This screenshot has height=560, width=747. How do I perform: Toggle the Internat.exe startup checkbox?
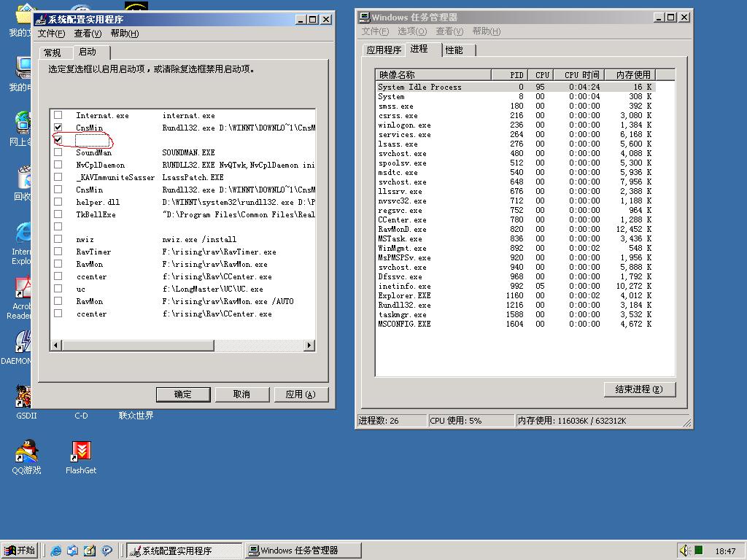(x=58, y=114)
